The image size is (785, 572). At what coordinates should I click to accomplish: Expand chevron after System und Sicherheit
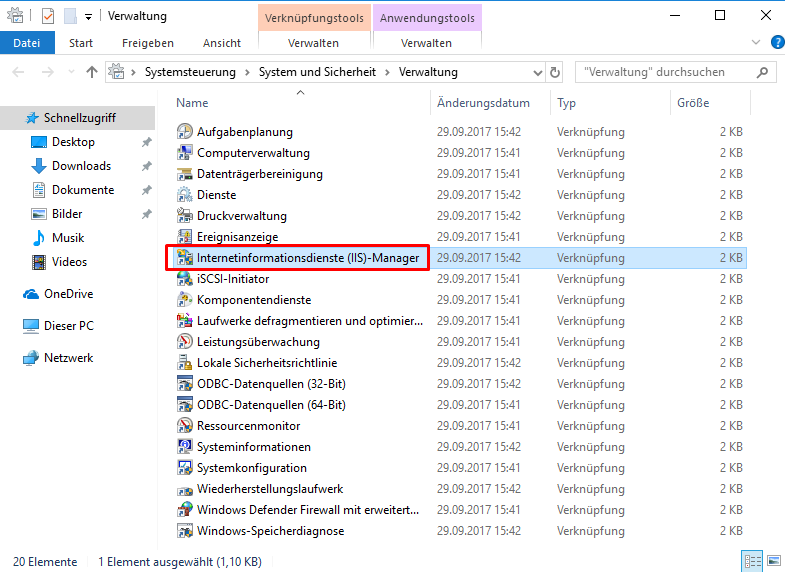pyautogui.click(x=387, y=72)
